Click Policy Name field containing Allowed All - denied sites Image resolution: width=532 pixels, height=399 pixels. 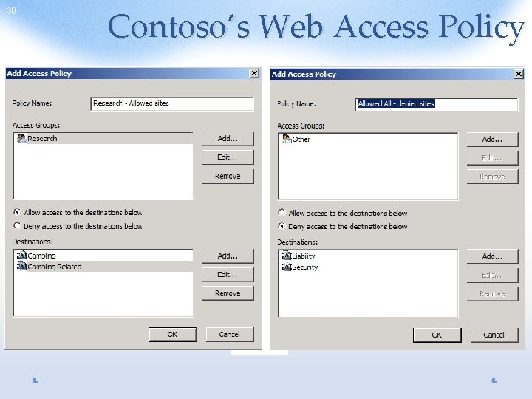[x=437, y=104]
